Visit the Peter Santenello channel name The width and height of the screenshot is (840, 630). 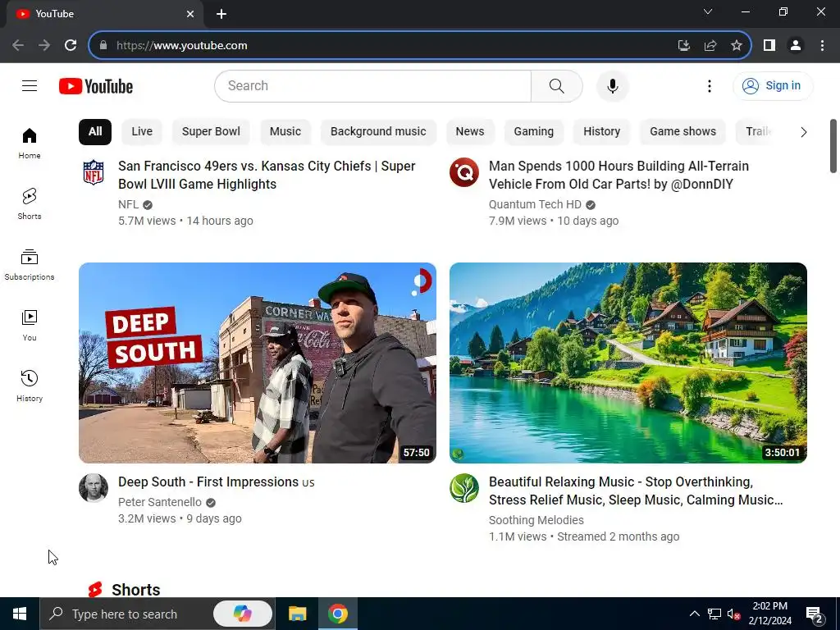[x=160, y=502]
